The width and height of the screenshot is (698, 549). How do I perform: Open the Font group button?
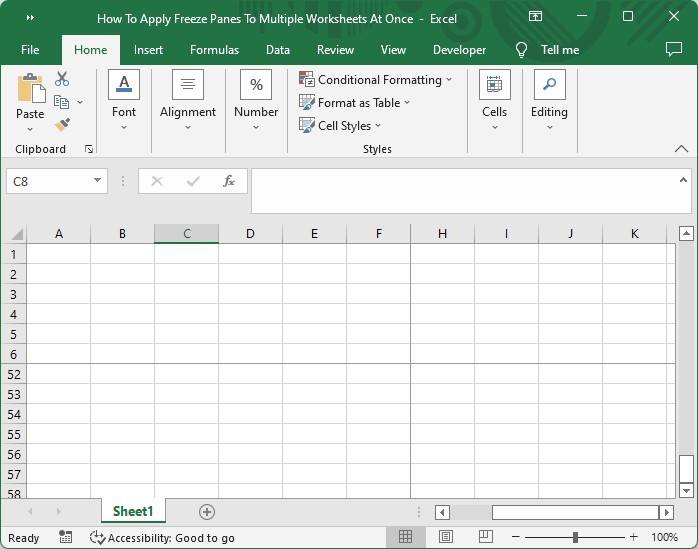pos(124,101)
